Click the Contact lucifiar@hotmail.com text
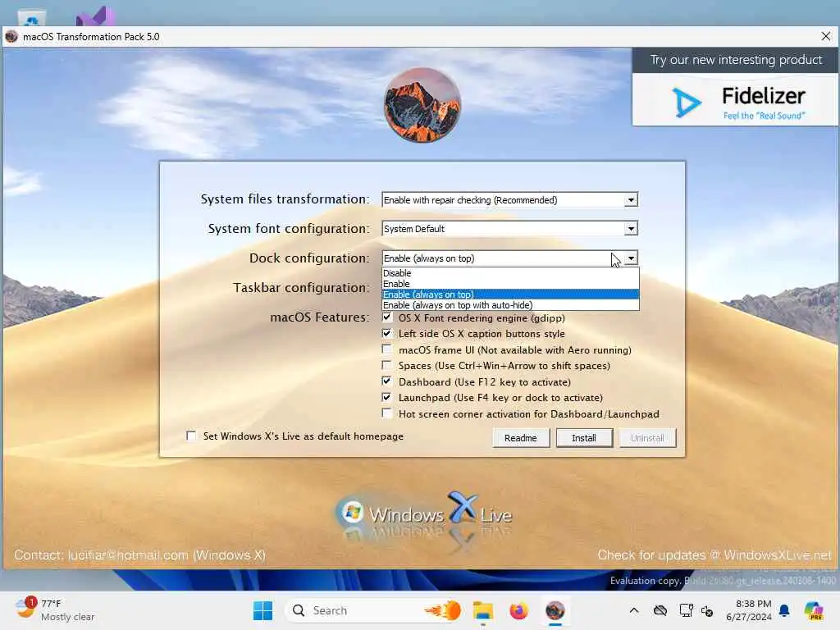The width and height of the screenshot is (840, 630). point(139,555)
